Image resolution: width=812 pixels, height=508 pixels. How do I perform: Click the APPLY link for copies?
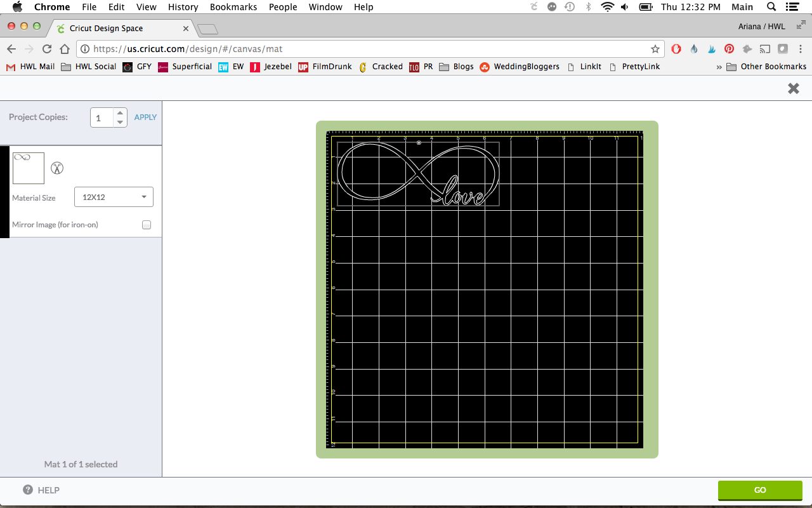click(x=145, y=117)
